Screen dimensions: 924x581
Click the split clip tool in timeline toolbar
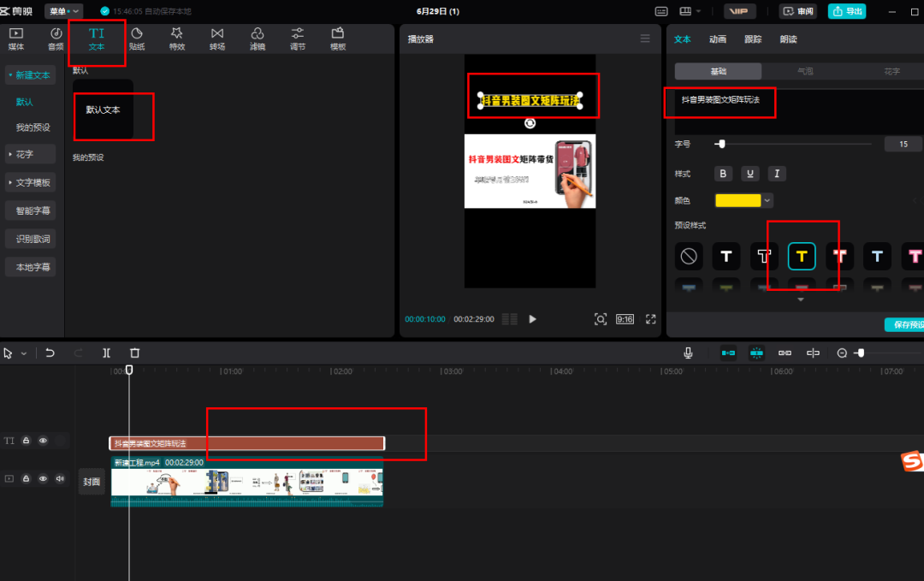click(x=106, y=353)
